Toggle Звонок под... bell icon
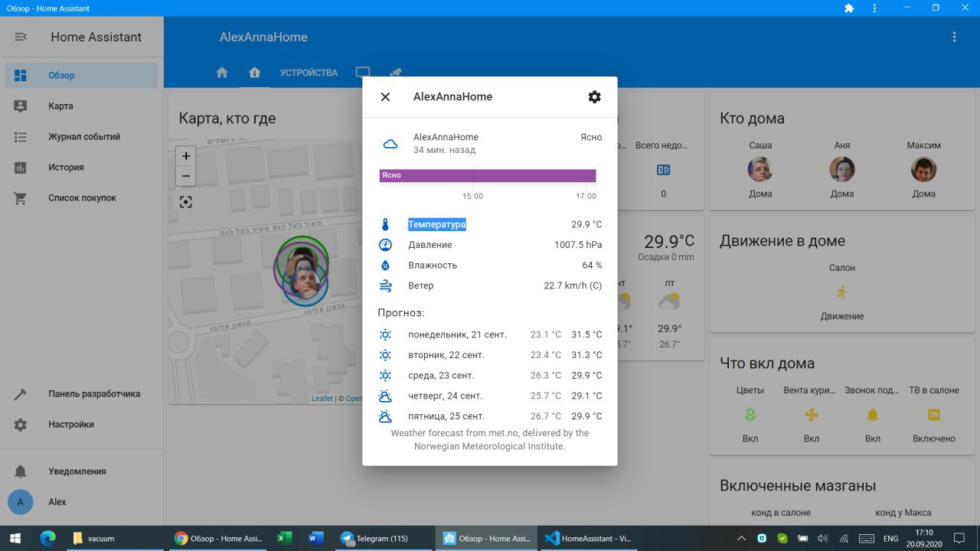 [873, 415]
